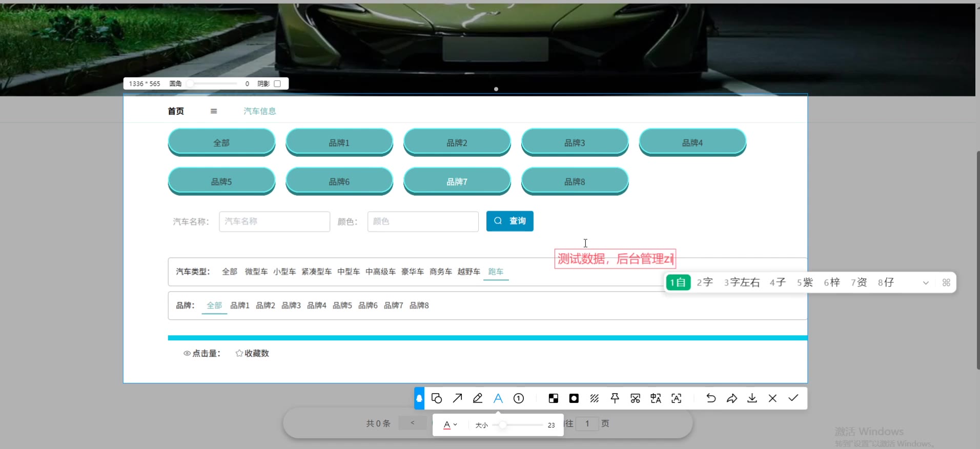Click the translate text tool icon

[x=656, y=398]
